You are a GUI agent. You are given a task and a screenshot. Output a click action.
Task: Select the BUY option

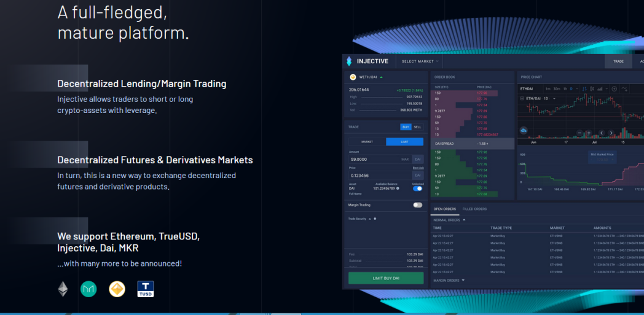click(x=406, y=127)
